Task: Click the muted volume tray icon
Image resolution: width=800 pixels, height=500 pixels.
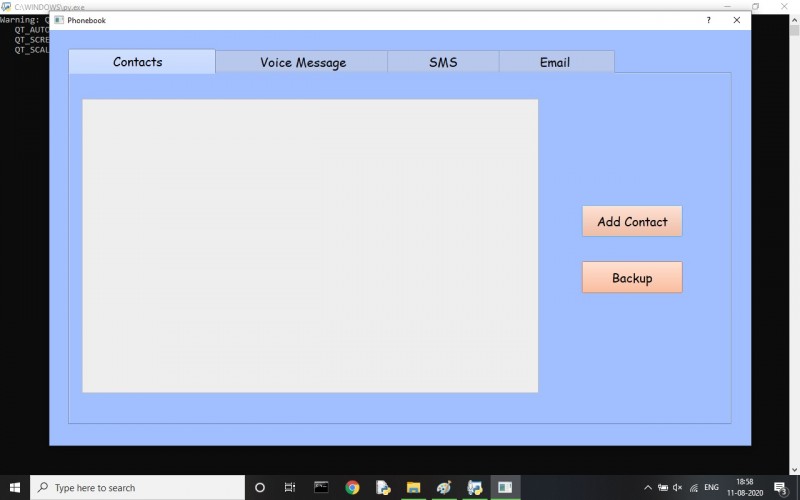Action: [x=678, y=488]
